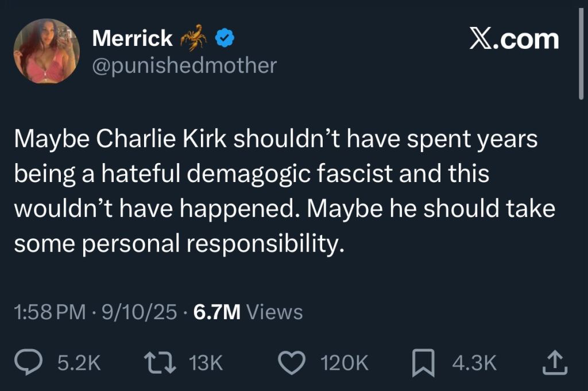Click the X.com logo text
Screen dimensions: 588x391
pyautogui.click(x=513, y=39)
